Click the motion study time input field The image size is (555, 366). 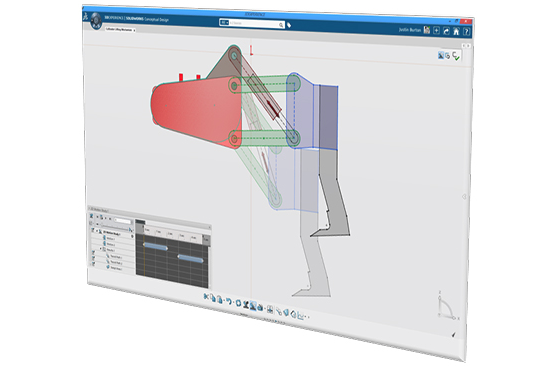[x=123, y=221]
